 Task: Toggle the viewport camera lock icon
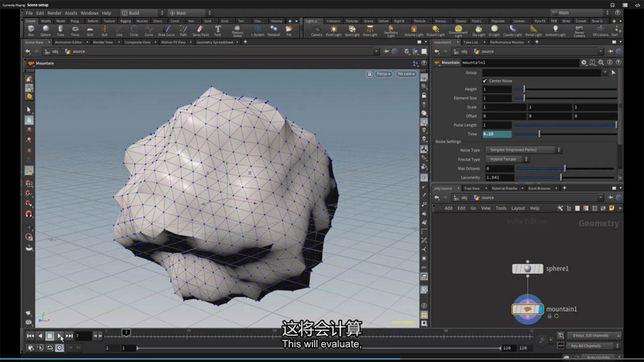[x=369, y=74]
